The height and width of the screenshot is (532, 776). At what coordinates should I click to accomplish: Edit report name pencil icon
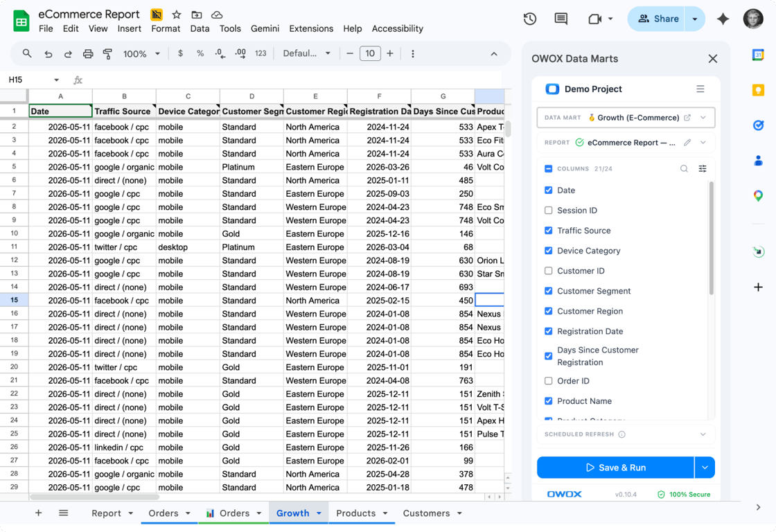tap(687, 143)
